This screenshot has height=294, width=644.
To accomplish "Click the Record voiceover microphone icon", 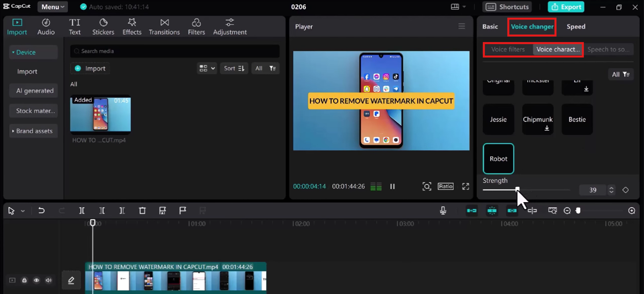I will pos(443,211).
